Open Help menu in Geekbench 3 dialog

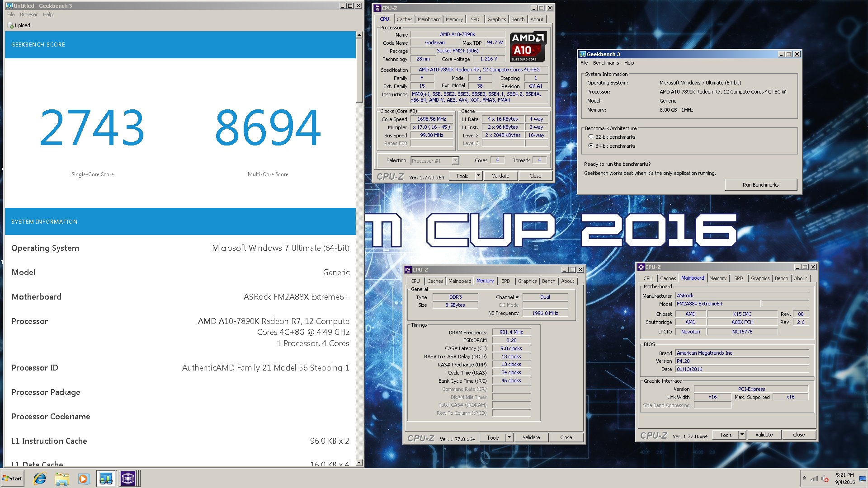tap(629, 63)
